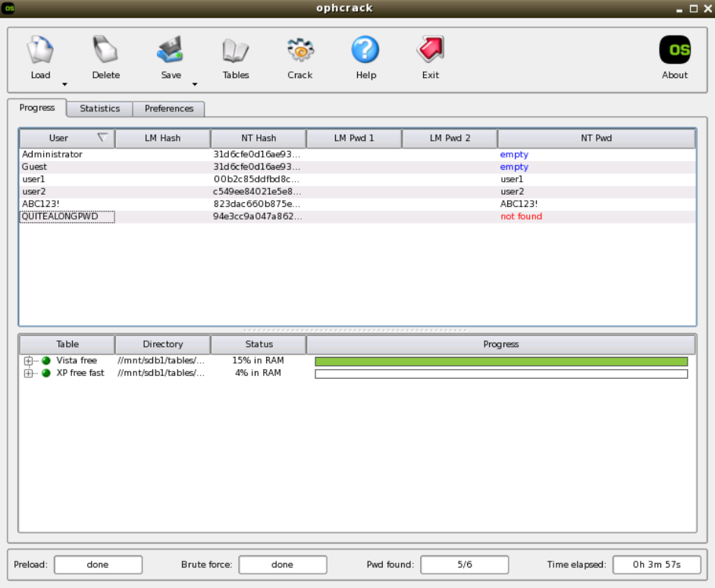Open the Save dropdown arrow

pos(195,84)
